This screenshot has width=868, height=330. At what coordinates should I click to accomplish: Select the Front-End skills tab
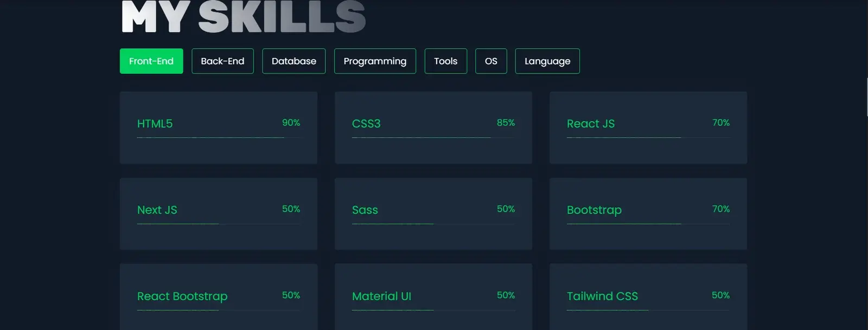(x=151, y=61)
